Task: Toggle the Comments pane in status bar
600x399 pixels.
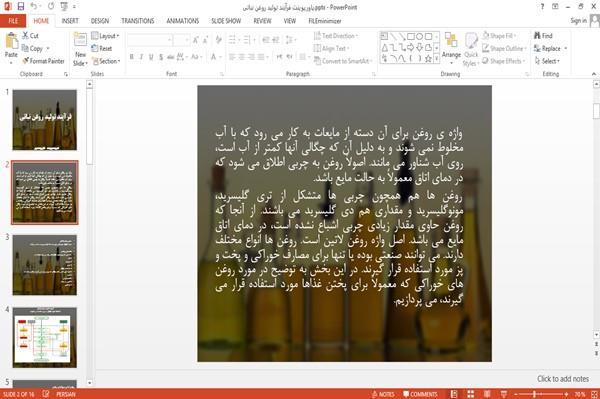Action: [x=420, y=394]
